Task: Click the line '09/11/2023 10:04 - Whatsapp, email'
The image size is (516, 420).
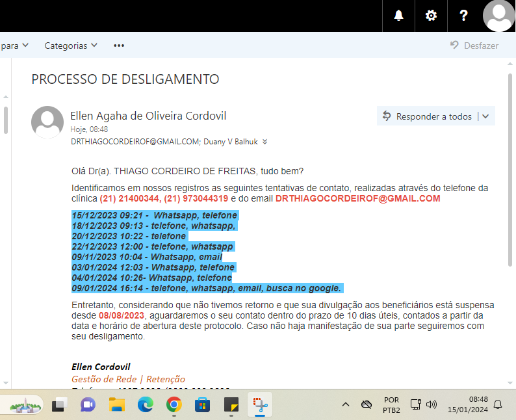Action: coord(147,257)
